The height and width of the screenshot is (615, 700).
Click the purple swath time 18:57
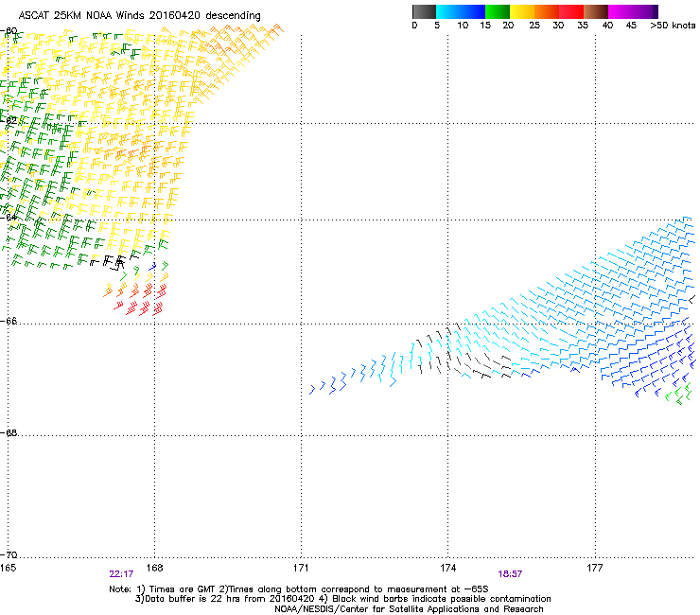[510, 574]
